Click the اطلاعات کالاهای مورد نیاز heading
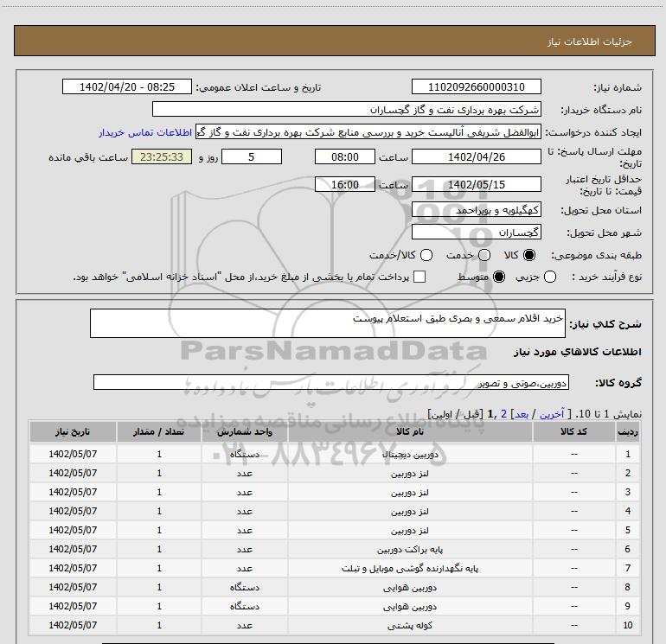 coord(578,352)
